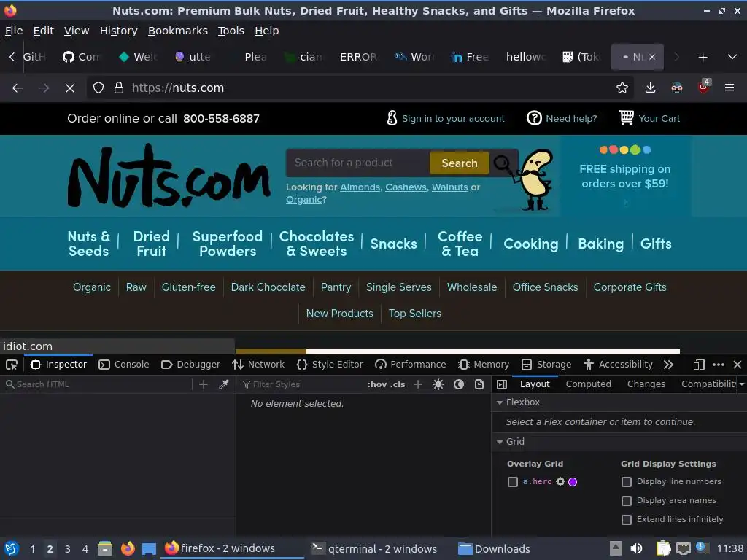Viewport: 747px width, 560px height.
Task: Collapse the Flexbox section
Action: point(500,402)
